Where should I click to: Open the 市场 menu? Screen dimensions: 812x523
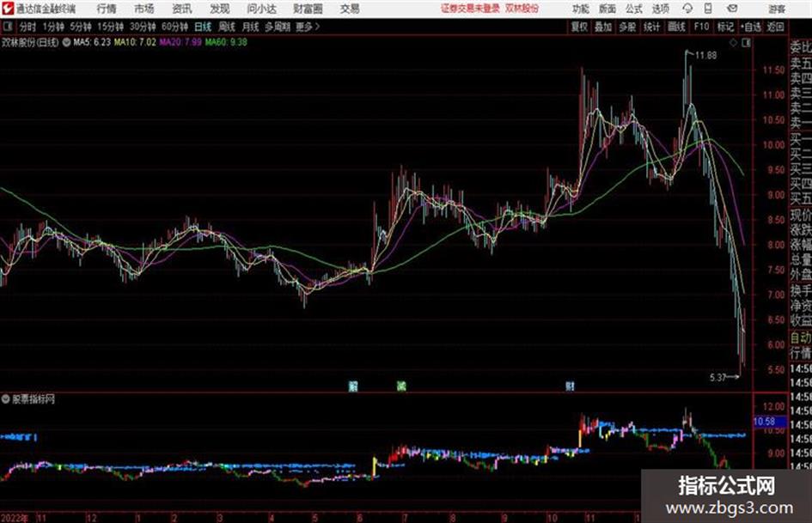144,9
